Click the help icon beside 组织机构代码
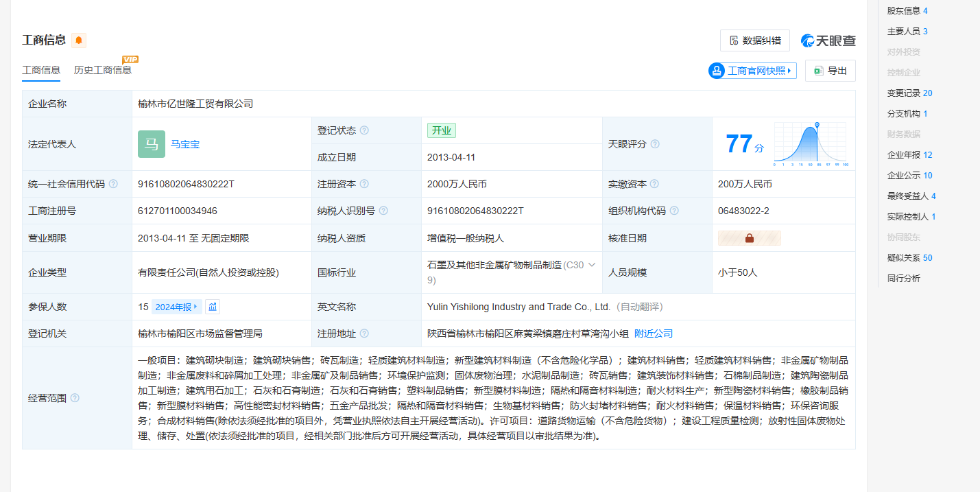This screenshot has width=980, height=492. 674,211
